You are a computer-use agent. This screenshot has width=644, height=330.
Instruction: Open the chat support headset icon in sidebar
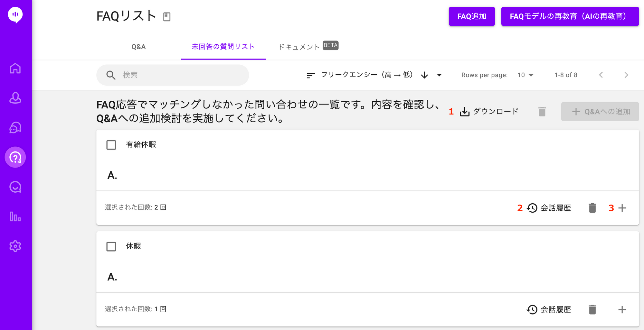(15, 128)
